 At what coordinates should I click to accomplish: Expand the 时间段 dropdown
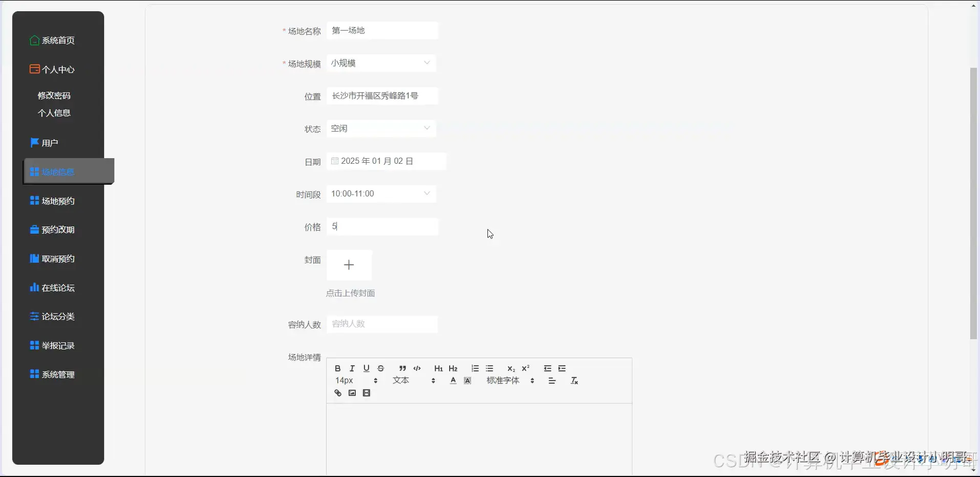(381, 193)
